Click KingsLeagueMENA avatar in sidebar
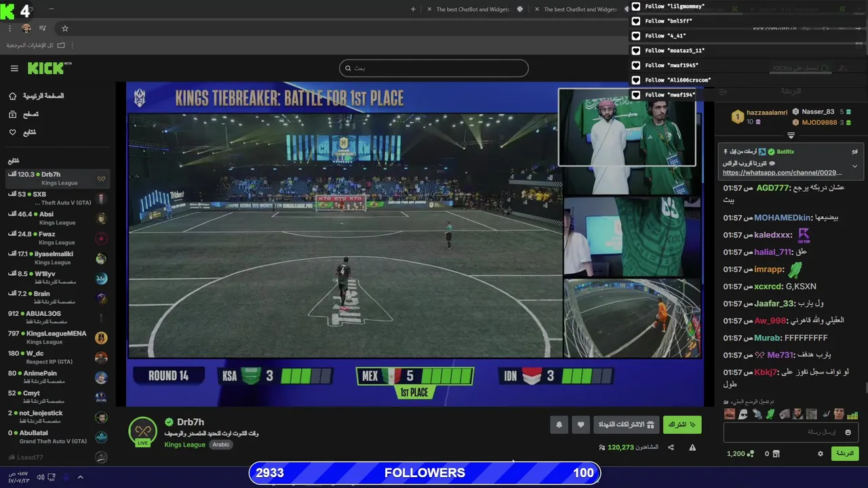The height and width of the screenshot is (488, 868). click(101, 338)
